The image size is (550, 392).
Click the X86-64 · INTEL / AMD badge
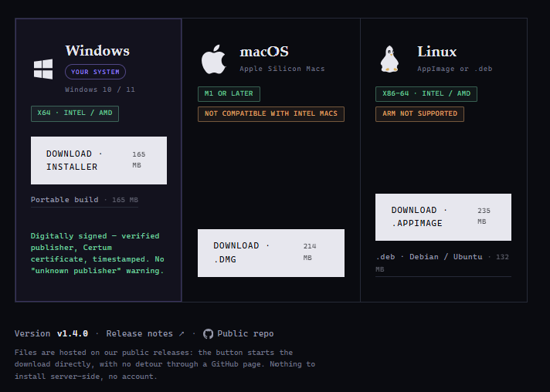tap(426, 94)
